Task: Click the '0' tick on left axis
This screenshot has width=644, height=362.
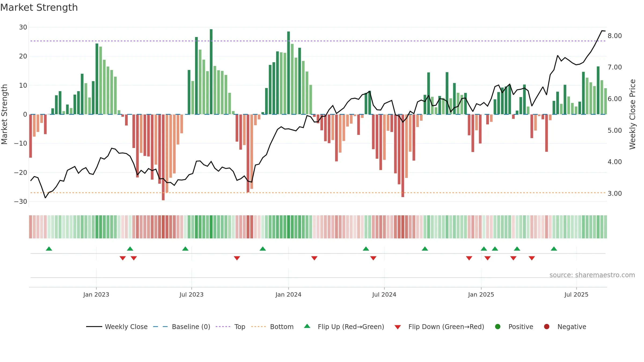Action: [25, 114]
